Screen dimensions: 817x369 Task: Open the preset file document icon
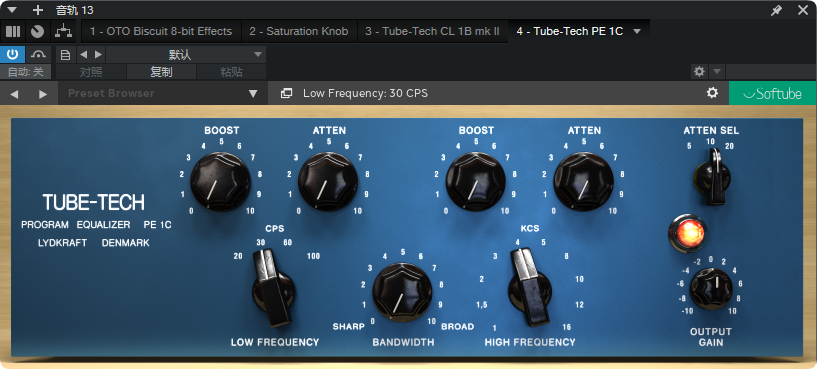point(66,54)
